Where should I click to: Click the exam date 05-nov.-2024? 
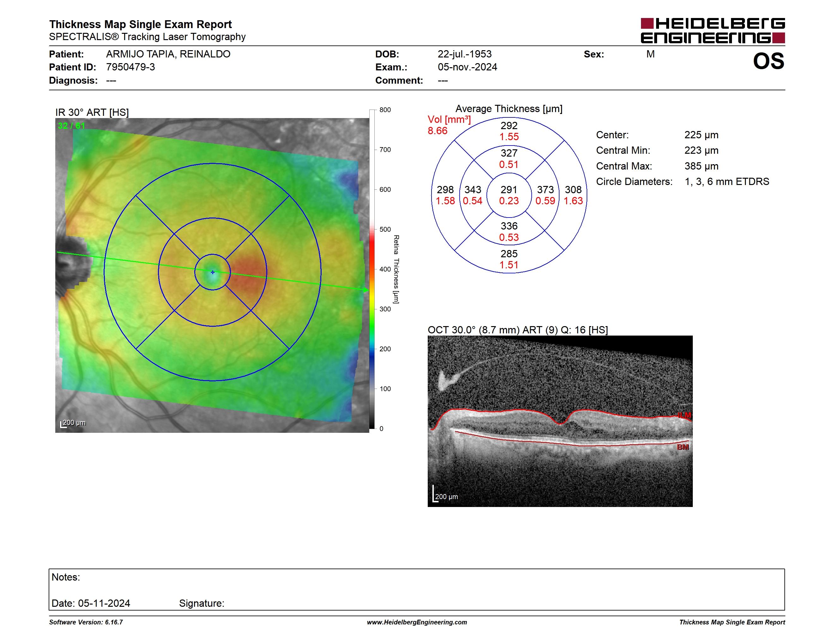(467, 67)
